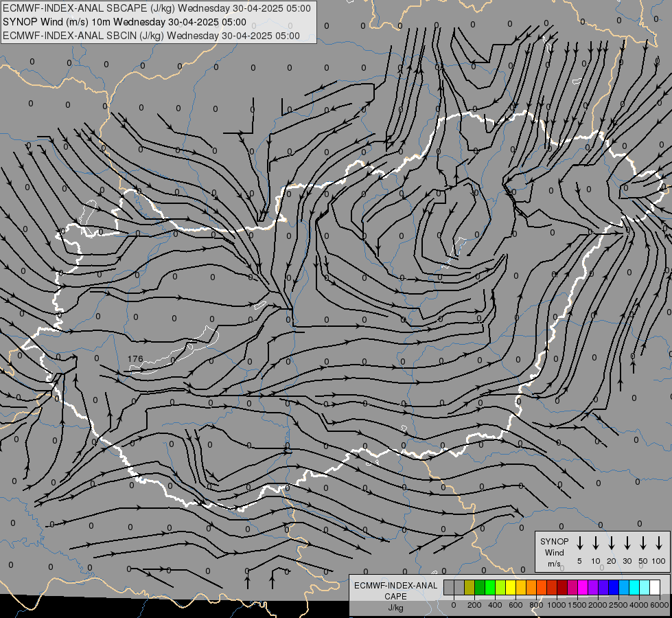Click ECMWF-INDEX-ANAL label in CAPE legend
Viewport: 672px width, 618px height.
(395, 586)
